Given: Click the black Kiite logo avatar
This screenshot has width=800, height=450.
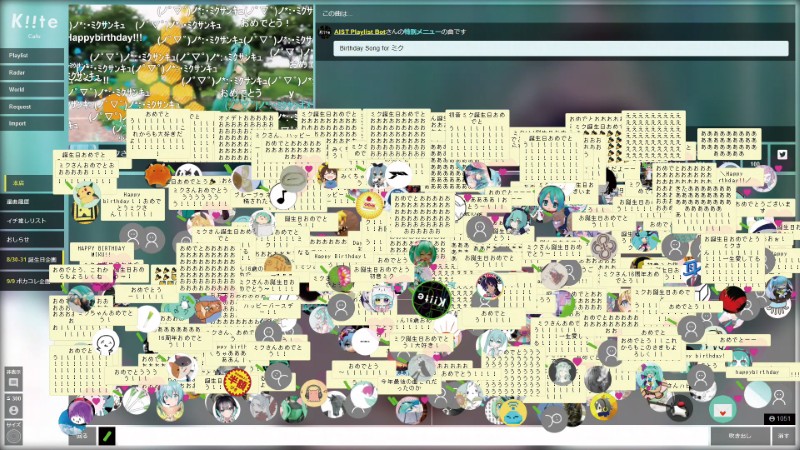Looking at the screenshot, I should pos(432,301).
